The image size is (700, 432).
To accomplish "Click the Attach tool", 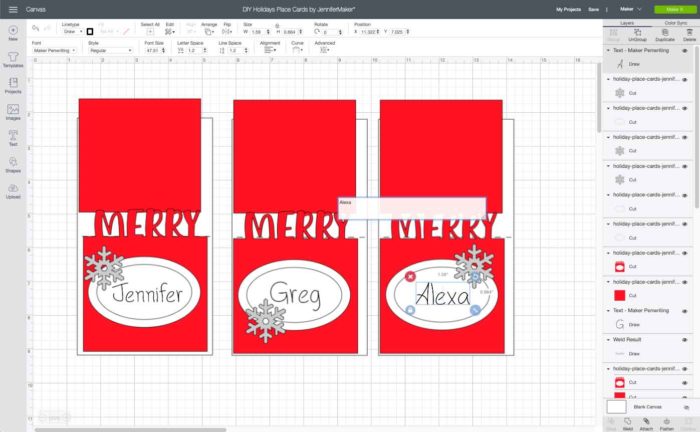I will 646,424.
